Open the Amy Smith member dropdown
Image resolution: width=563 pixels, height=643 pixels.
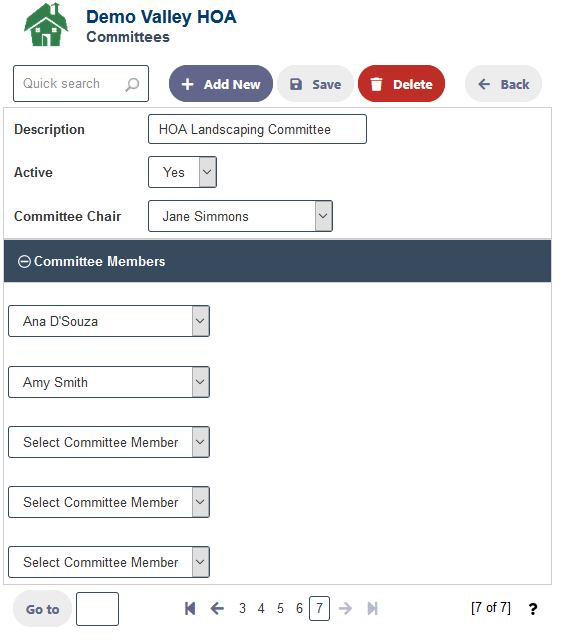pos(109,382)
